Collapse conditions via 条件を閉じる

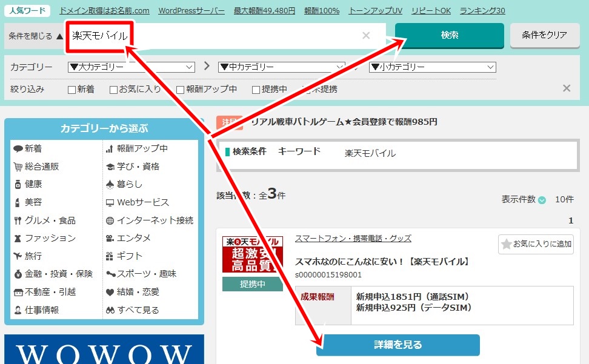point(36,36)
